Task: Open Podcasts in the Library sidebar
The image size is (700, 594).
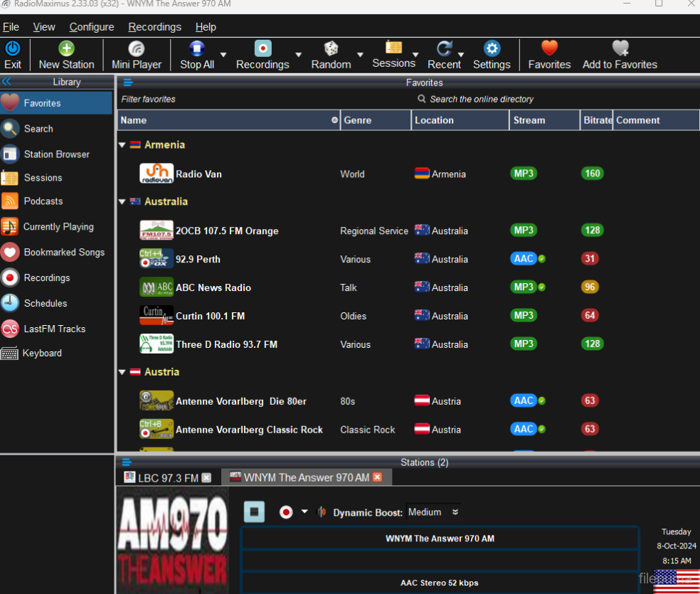Action: [43, 201]
